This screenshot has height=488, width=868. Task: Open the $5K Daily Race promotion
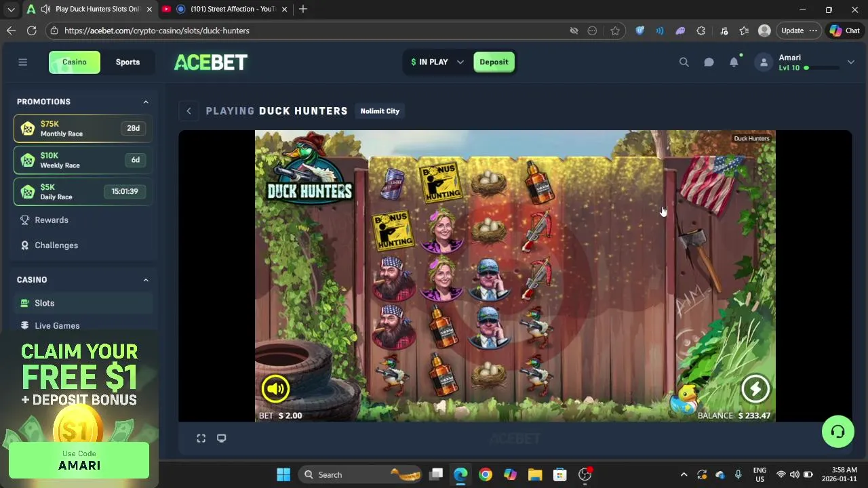coord(83,192)
